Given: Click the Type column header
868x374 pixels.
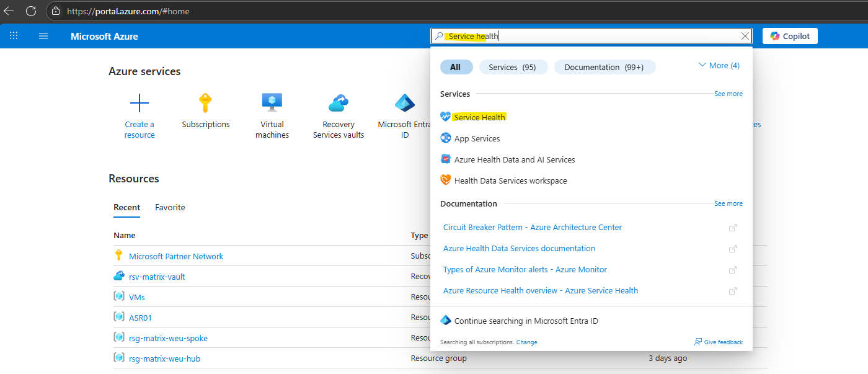Looking at the screenshot, I should (419, 236).
